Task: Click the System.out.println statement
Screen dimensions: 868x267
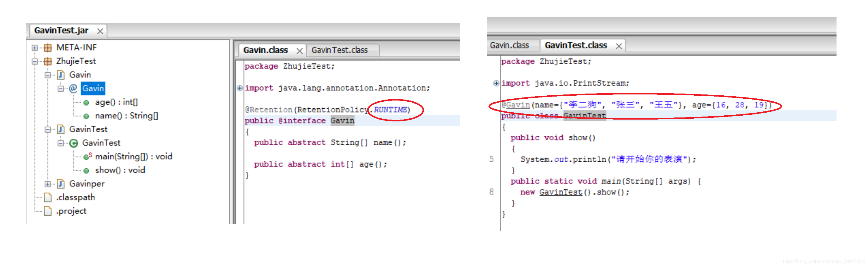Action: point(608,160)
